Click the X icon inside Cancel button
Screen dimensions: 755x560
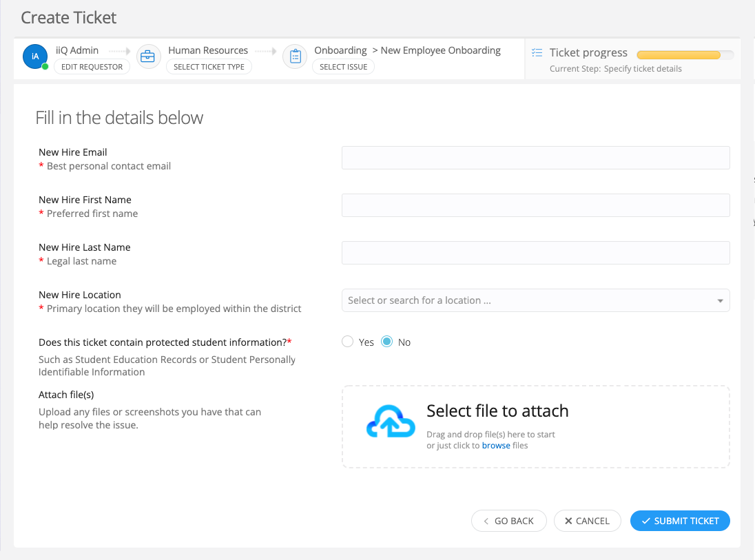click(x=570, y=521)
